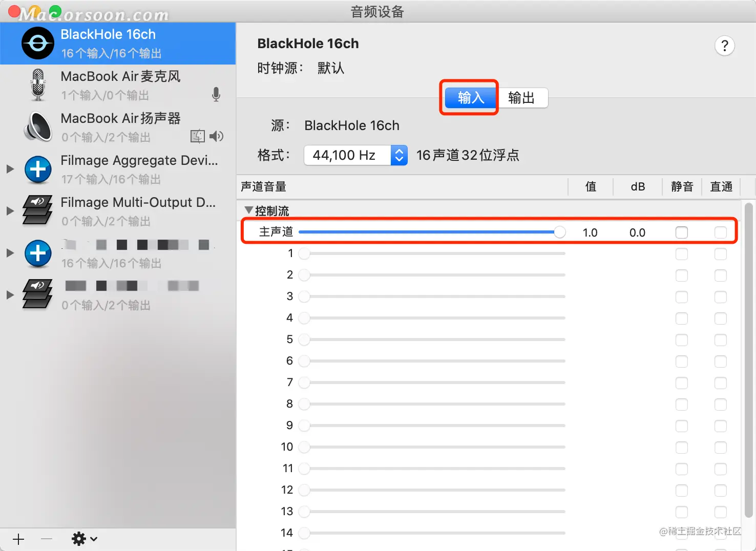Image resolution: width=756 pixels, height=551 pixels.
Task: Open the 44,100 Hz format dropdown
Action: tap(355, 155)
